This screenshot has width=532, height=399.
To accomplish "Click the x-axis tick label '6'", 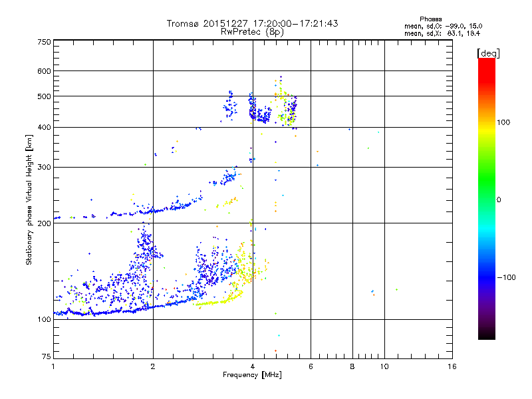I will (311, 366).
